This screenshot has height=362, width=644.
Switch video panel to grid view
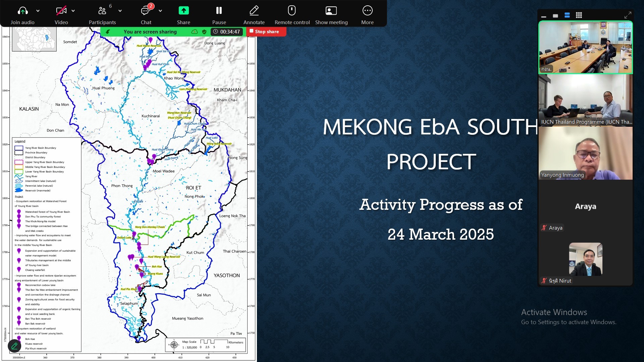(579, 15)
